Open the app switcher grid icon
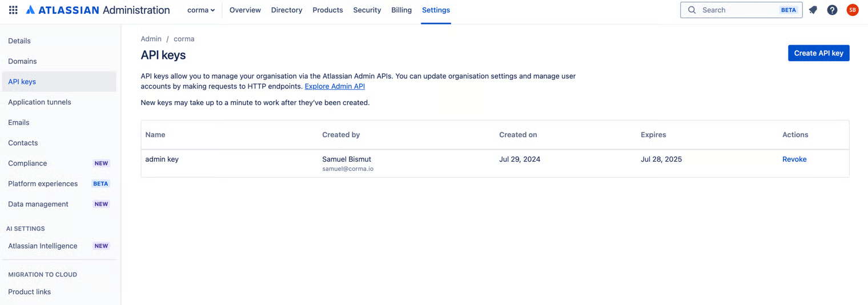 (13, 10)
